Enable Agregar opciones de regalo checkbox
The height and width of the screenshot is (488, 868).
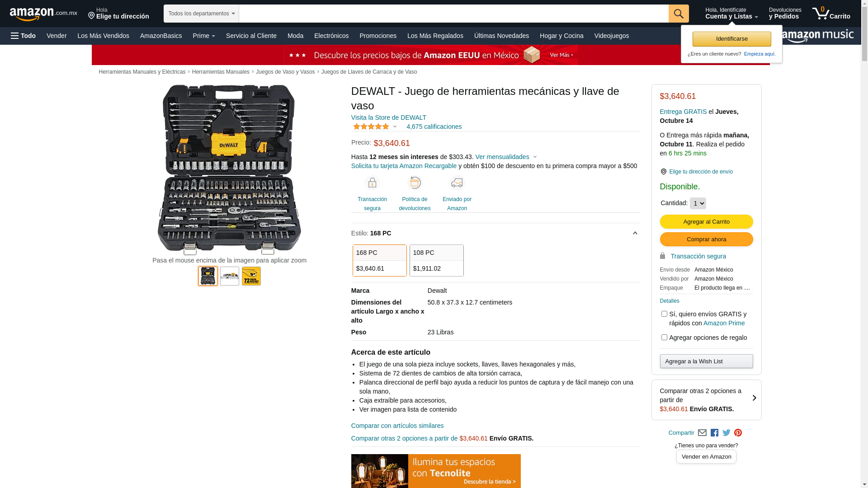click(x=664, y=337)
